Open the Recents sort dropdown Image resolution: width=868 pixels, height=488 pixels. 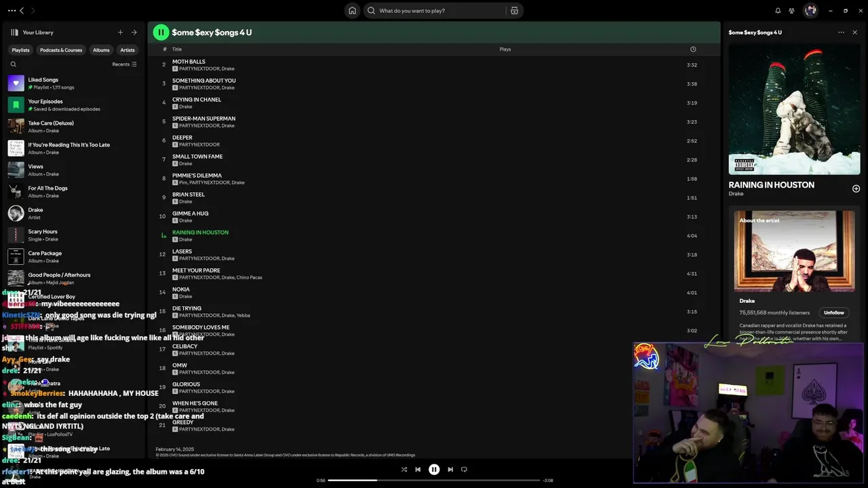[124, 64]
